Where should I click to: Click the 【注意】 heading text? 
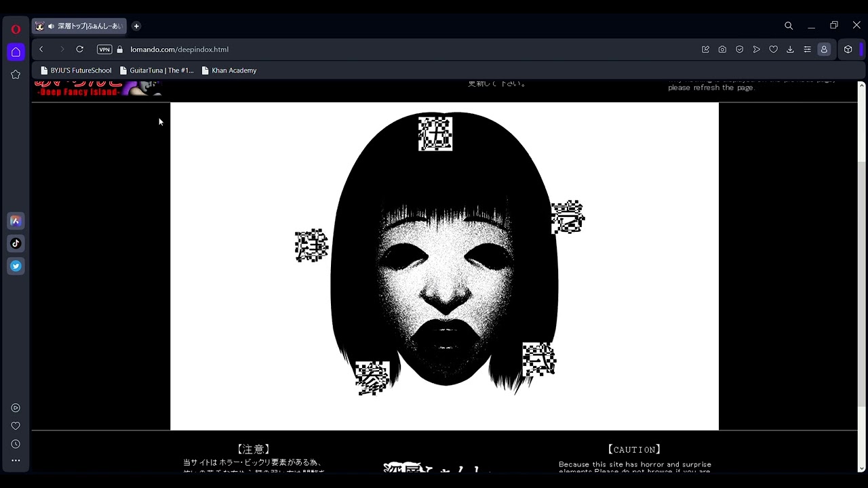[254, 449]
